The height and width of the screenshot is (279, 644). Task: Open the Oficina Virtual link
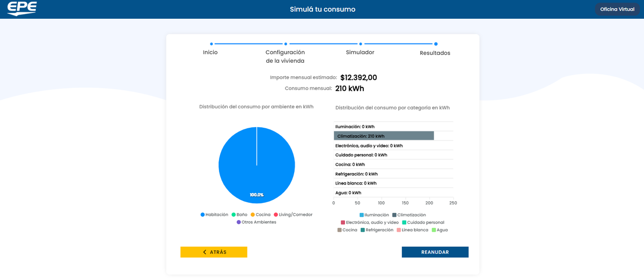617,9
